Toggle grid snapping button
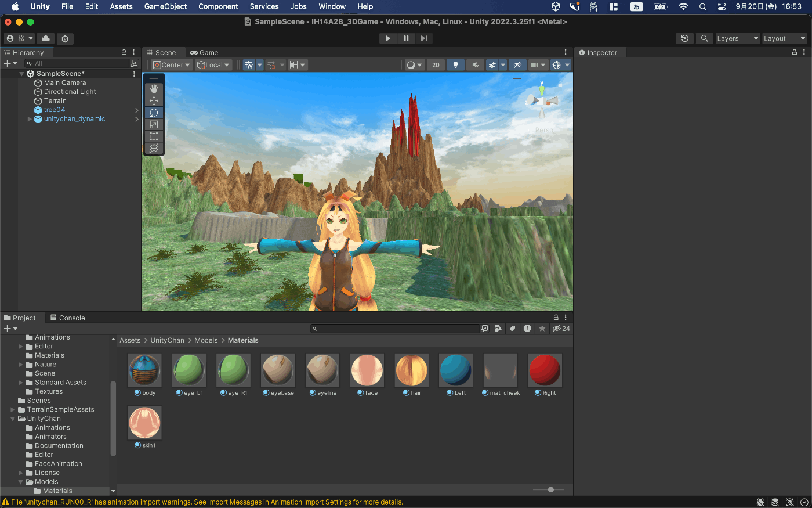 271,65
